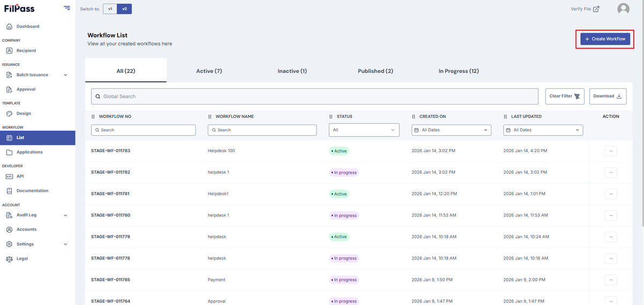Screen dimensions: 644x305
Task: Click the Payment workflow name
Action: point(217,279)
